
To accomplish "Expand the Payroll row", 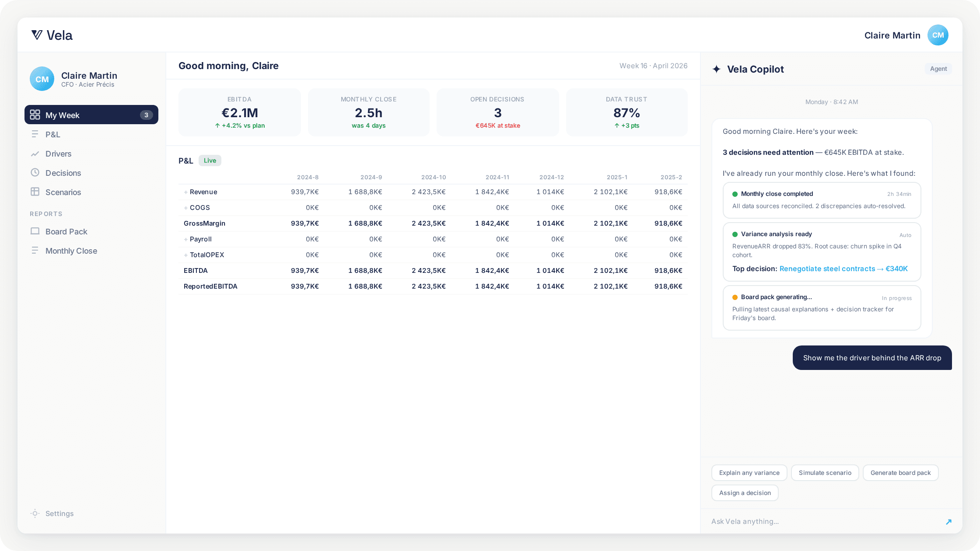I will pyautogui.click(x=186, y=239).
